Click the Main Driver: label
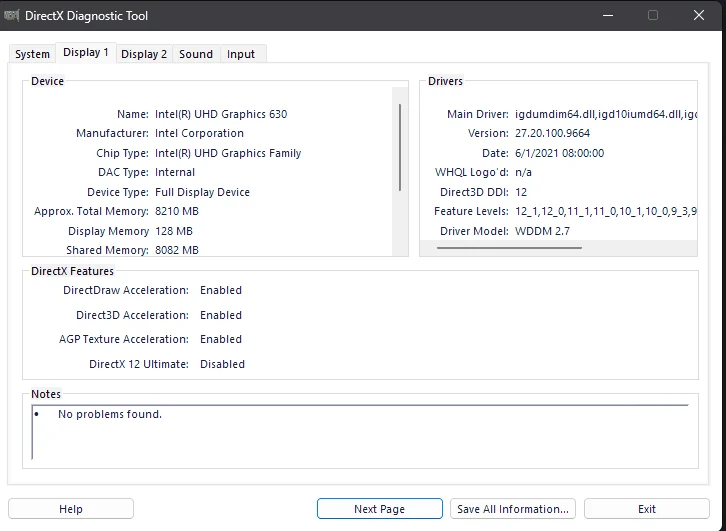726x531 pixels. point(478,114)
